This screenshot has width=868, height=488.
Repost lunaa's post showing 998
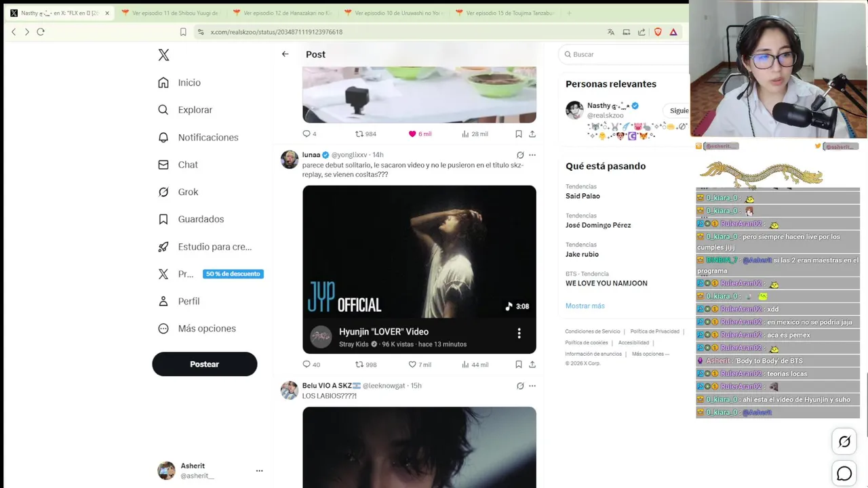[x=366, y=365]
